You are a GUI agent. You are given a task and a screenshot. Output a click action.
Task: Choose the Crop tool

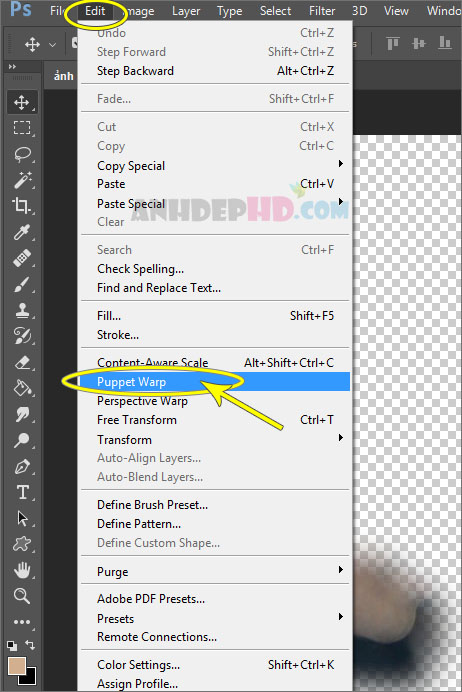point(22,205)
